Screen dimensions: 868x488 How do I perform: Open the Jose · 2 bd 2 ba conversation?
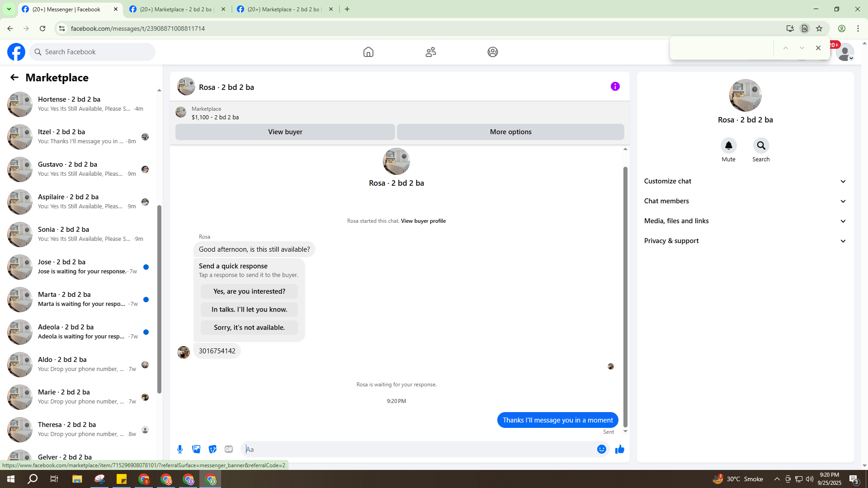81,267
